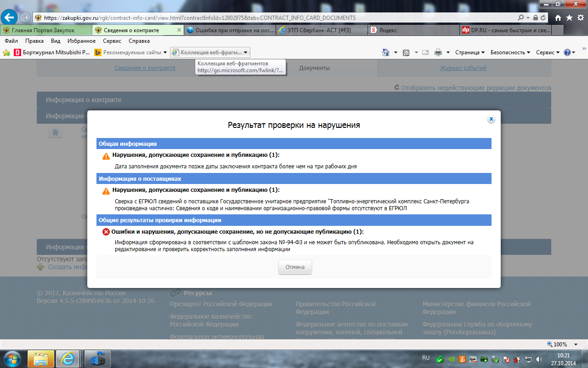
Task: Click the blue Help question icon
Action: tap(567, 52)
